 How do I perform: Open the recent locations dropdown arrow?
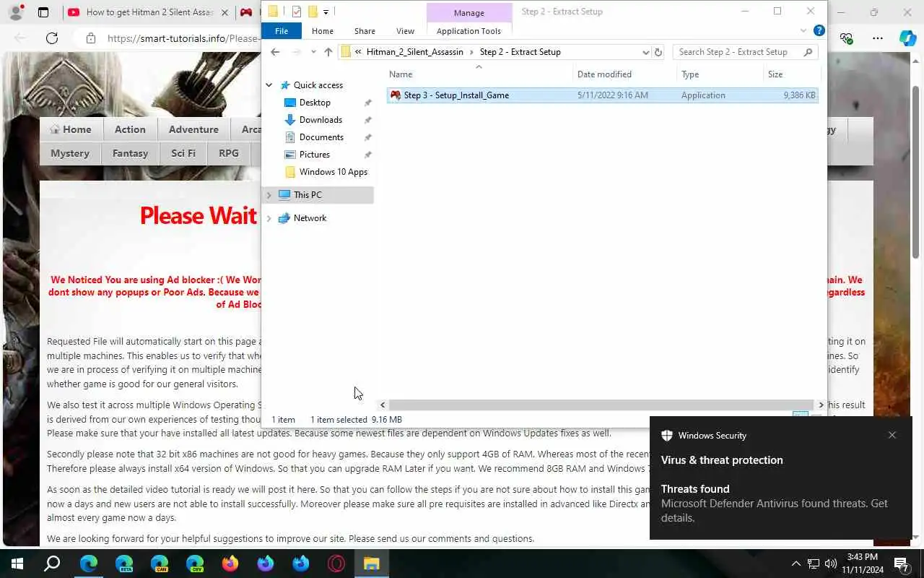coord(313,52)
